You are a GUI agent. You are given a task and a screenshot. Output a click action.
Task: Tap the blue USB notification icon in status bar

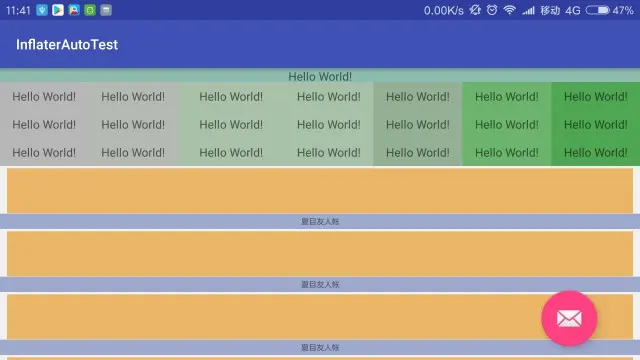42,10
